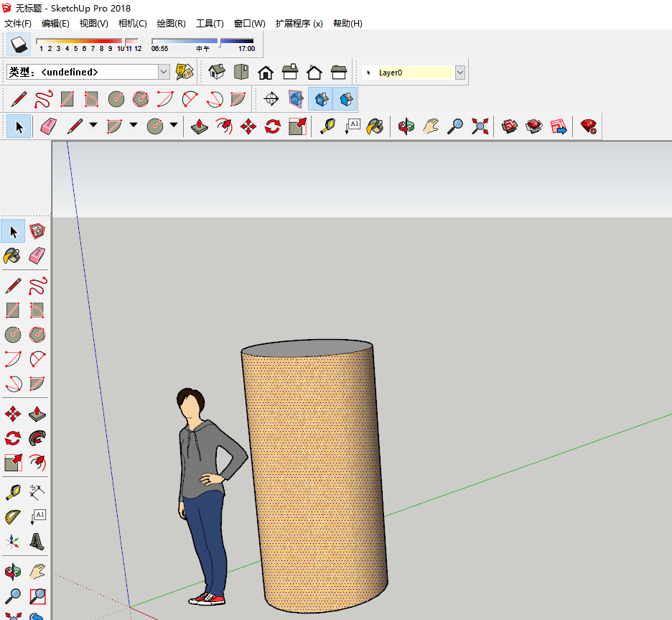Screen dimensions: 672x620
Task: Expand the Line tool dropdown arrow
Action: (x=93, y=125)
